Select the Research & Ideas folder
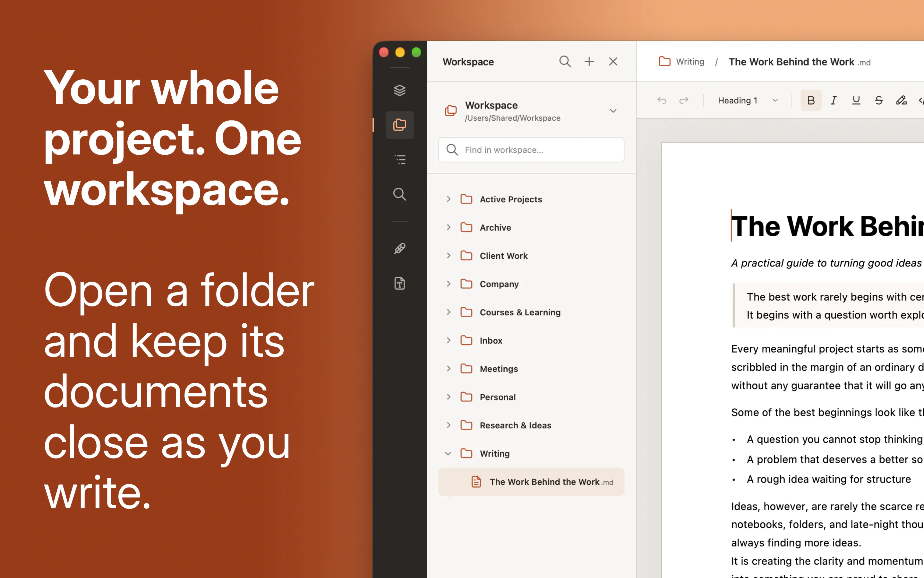The width and height of the screenshot is (924, 578). click(x=531, y=425)
